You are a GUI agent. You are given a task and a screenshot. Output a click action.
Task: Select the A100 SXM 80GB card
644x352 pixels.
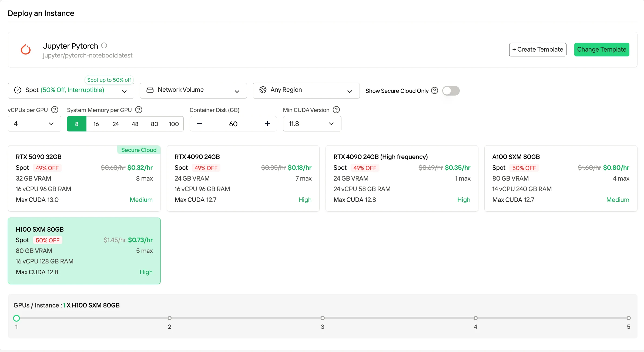561,178
